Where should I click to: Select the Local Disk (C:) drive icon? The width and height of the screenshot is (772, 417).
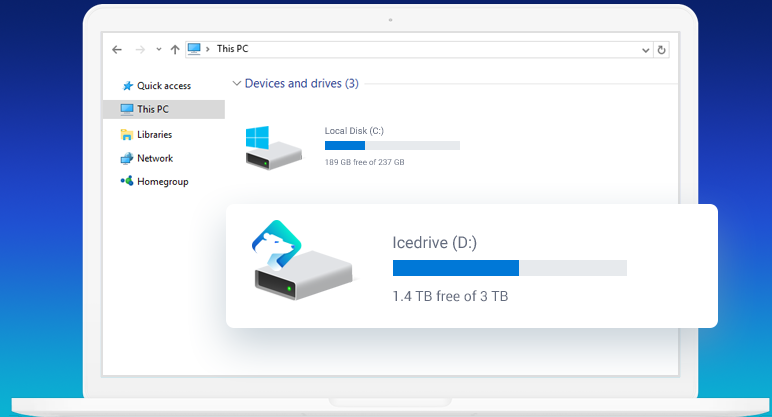point(273,148)
